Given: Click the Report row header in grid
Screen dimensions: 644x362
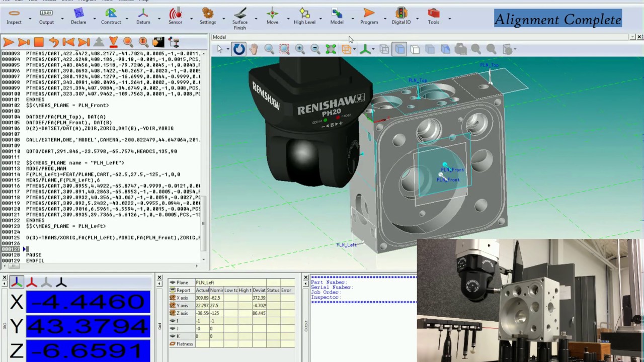Looking at the screenshot, I should (x=182, y=290).
